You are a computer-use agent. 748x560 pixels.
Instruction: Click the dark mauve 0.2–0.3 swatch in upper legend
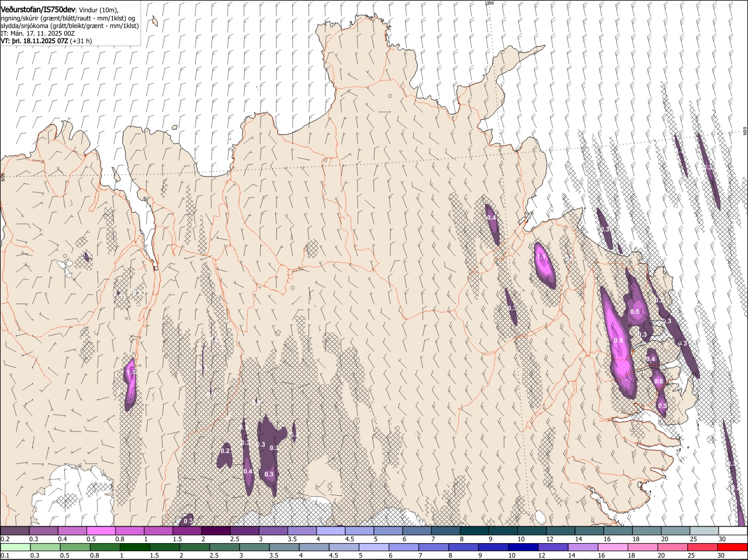pyautogui.click(x=15, y=530)
